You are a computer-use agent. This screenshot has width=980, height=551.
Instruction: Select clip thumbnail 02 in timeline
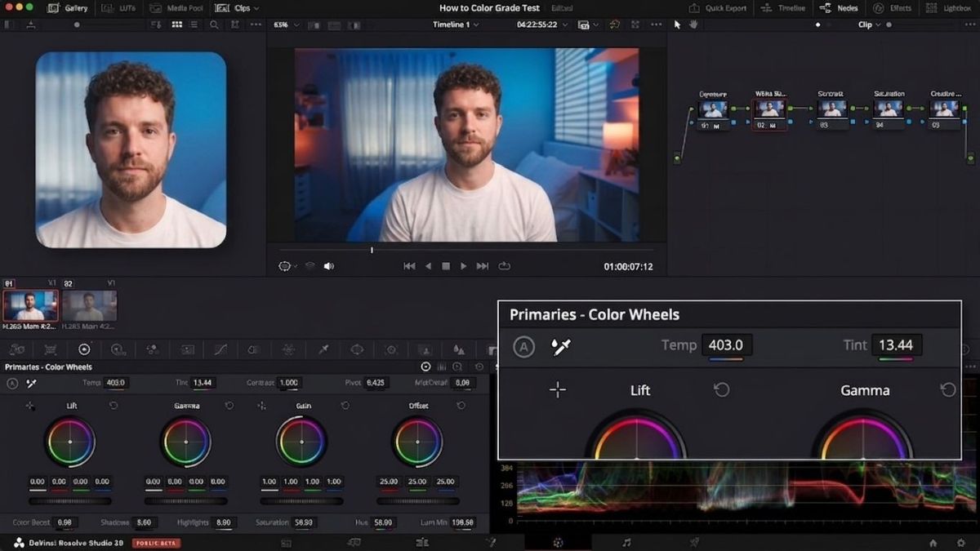pos(89,306)
